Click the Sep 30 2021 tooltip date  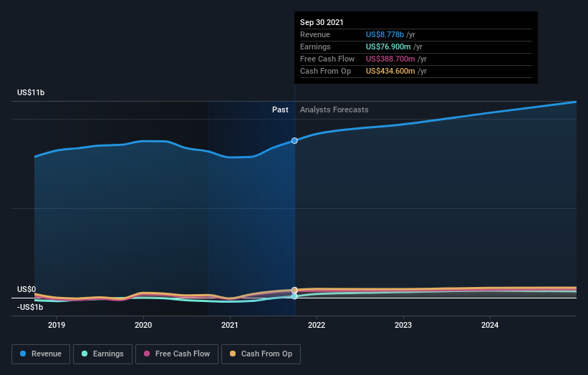(x=322, y=22)
